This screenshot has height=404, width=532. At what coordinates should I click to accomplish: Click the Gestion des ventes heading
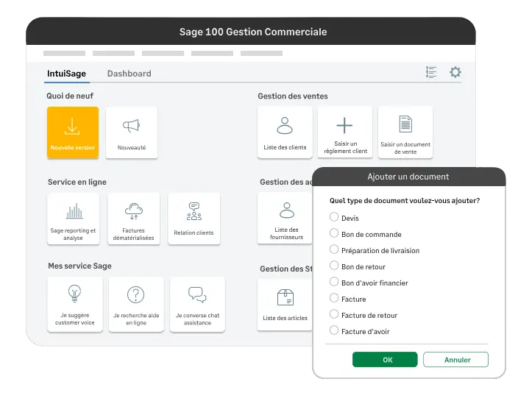point(293,96)
